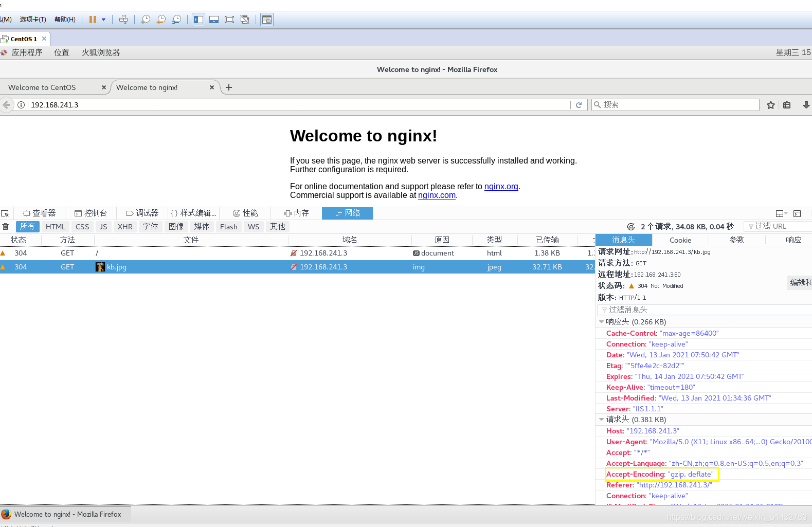Open the 样式编辑 style editor panel
Image resolution: width=812 pixels, height=527 pixels.
coord(193,213)
